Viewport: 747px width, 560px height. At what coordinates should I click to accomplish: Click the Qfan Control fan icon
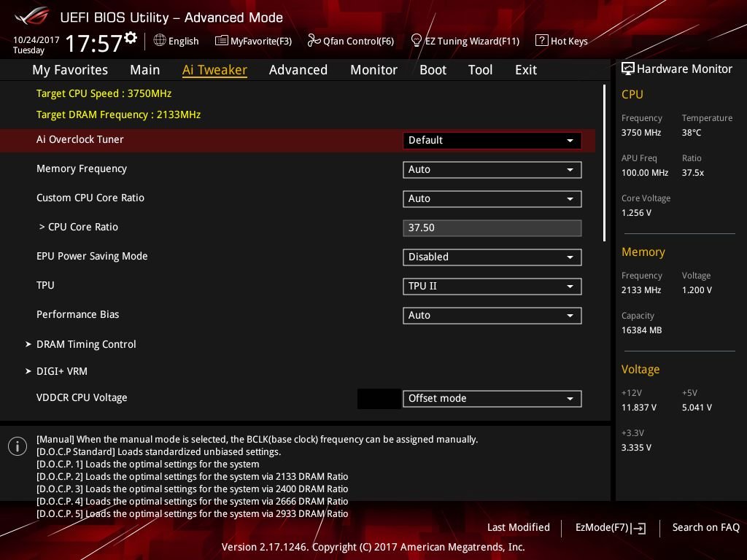point(314,41)
